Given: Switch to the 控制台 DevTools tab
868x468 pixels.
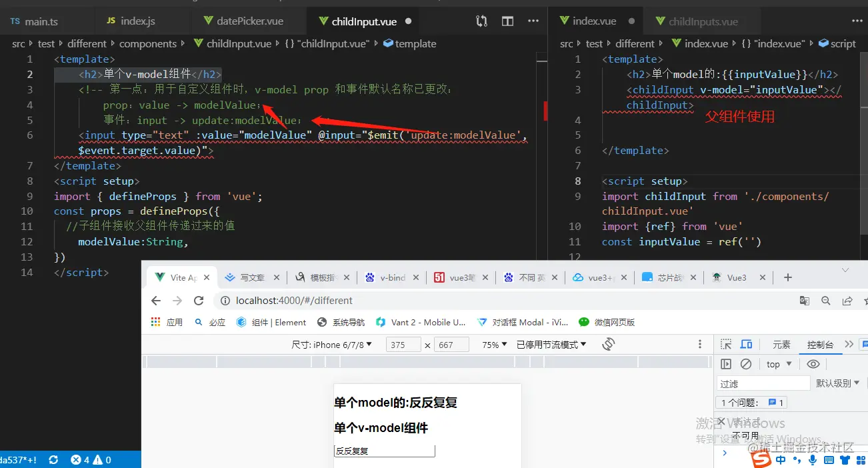Looking at the screenshot, I should coord(821,344).
